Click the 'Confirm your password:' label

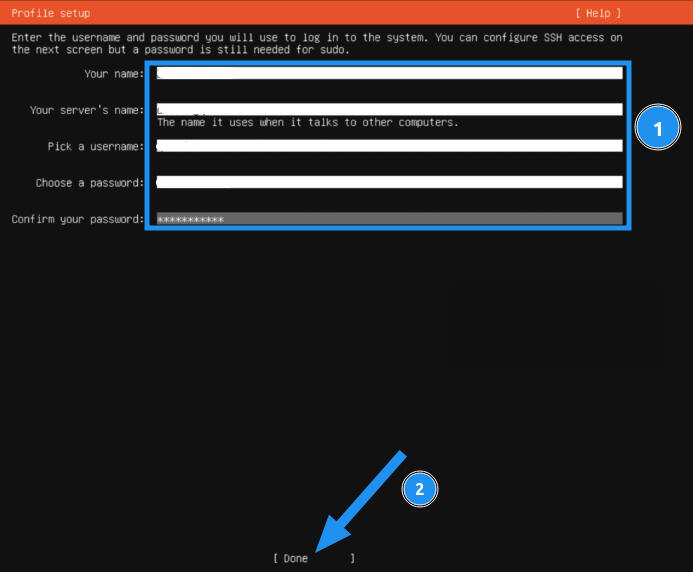(x=78, y=219)
